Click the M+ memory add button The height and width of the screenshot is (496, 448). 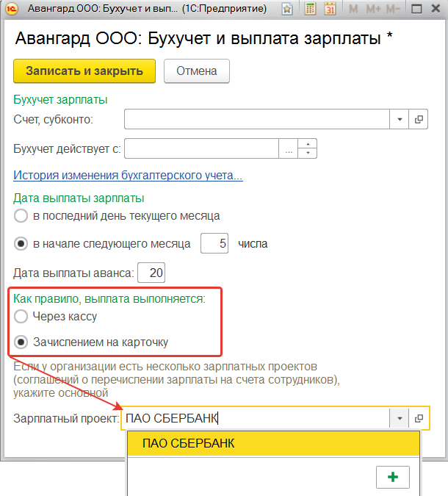(x=373, y=9)
